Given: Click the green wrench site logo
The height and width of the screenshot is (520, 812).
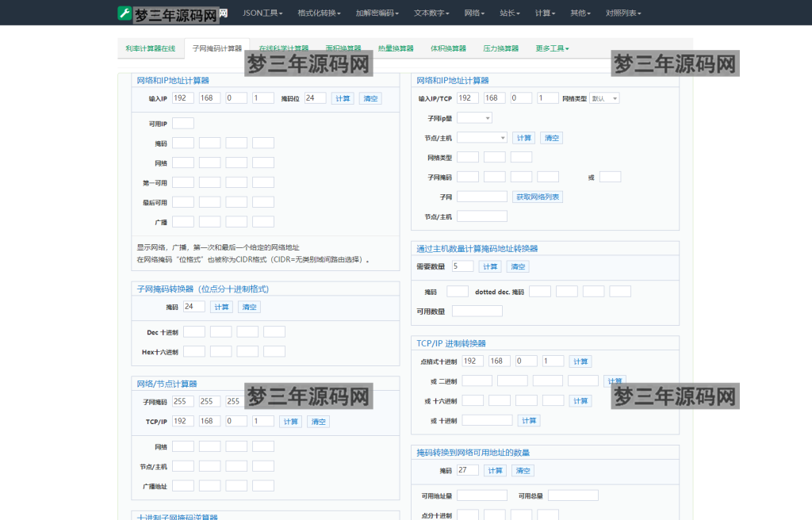Looking at the screenshot, I should click(124, 13).
